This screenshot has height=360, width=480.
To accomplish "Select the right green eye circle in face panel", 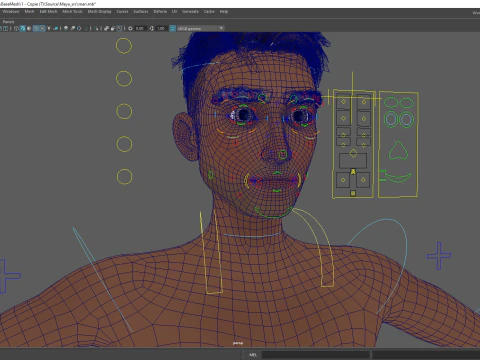I will coord(406,119).
